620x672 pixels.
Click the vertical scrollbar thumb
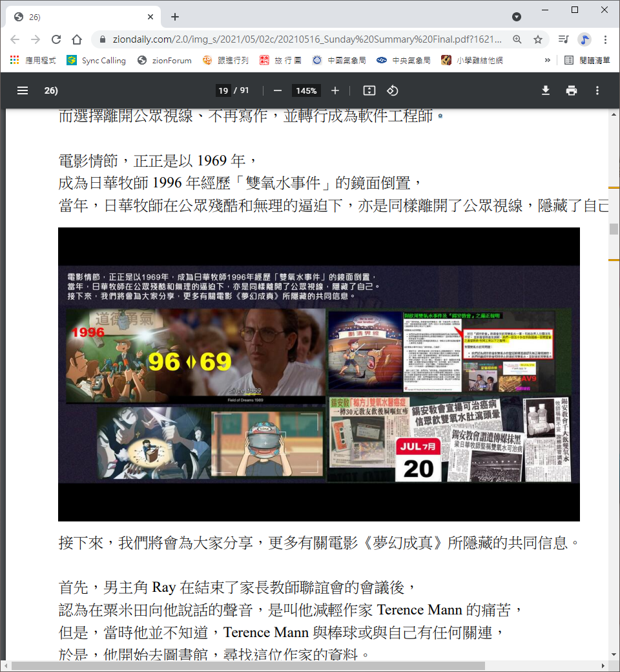614,229
